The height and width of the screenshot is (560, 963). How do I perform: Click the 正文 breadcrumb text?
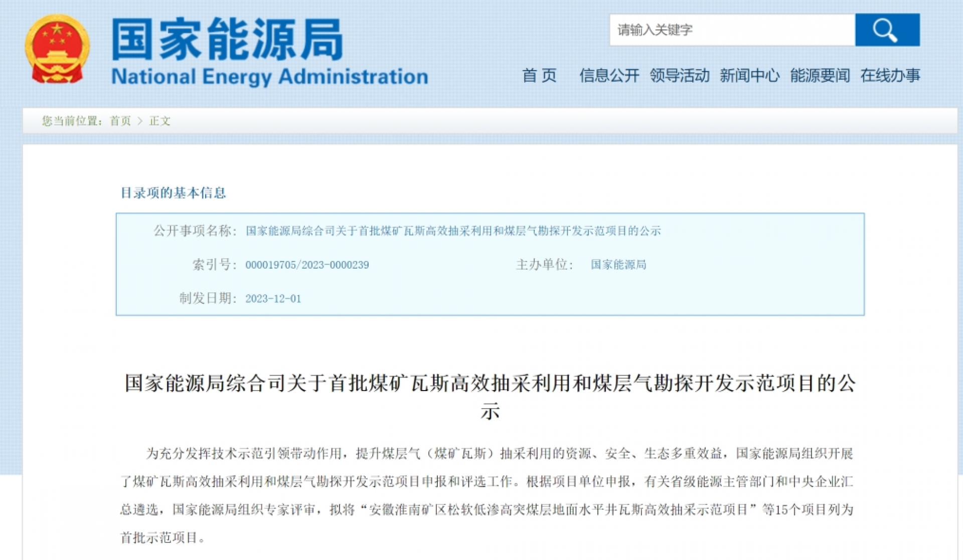[160, 121]
